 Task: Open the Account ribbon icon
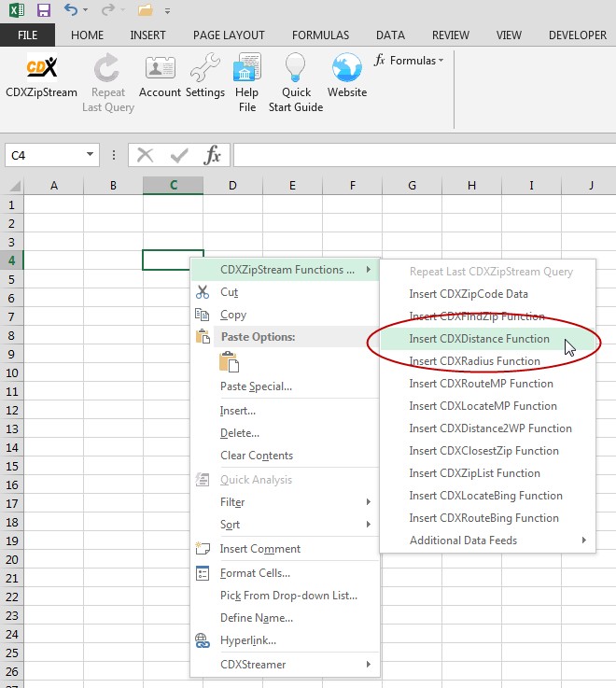(x=160, y=68)
